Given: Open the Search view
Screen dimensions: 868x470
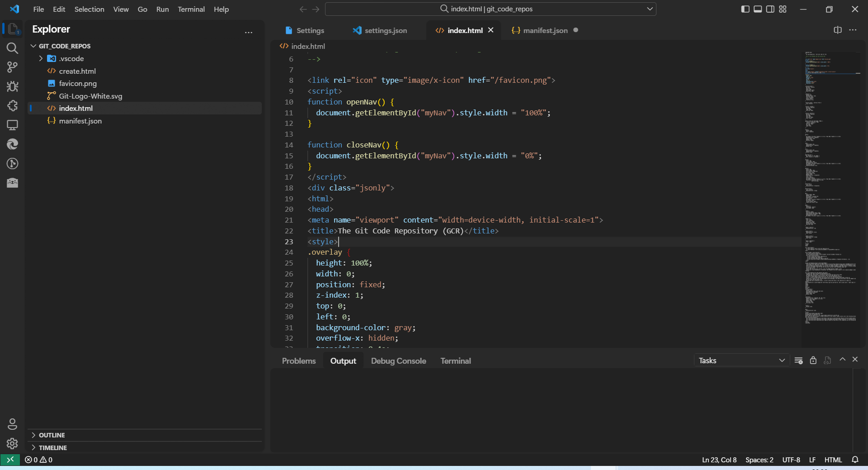Looking at the screenshot, I should 12,48.
